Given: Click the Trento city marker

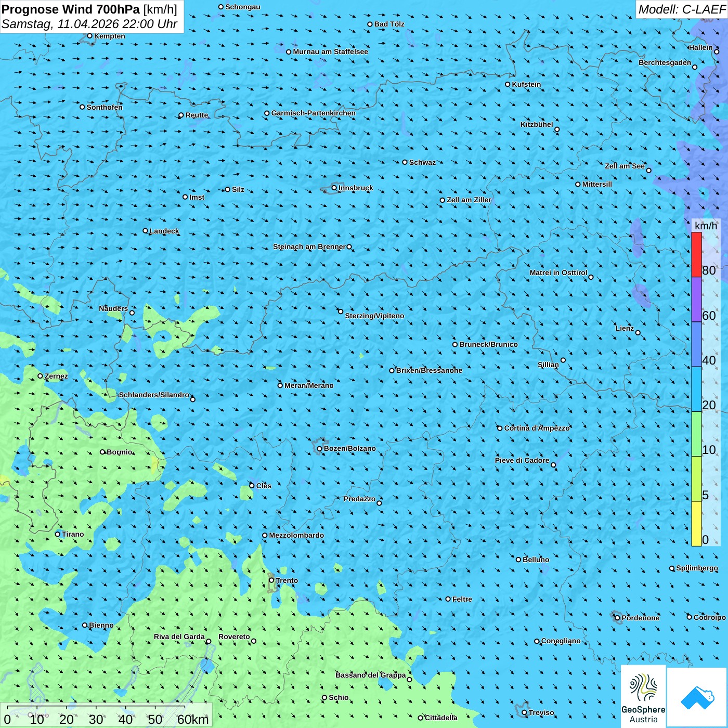Looking at the screenshot, I should coord(271,580).
